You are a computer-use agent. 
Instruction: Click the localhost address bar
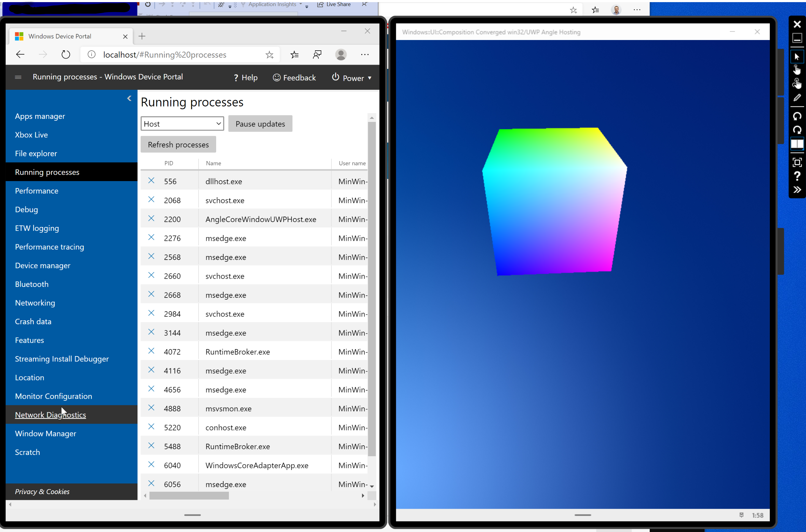pos(165,55)
